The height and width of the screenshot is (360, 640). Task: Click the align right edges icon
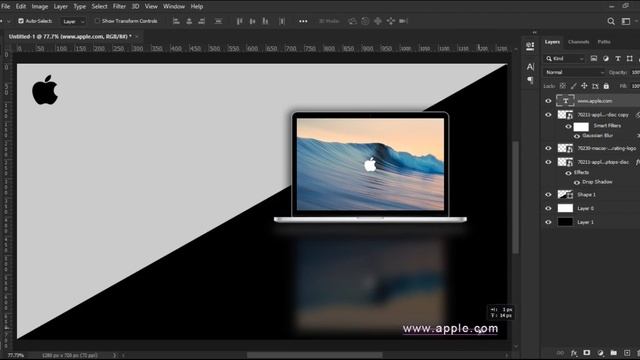click(x=202, y=21)
